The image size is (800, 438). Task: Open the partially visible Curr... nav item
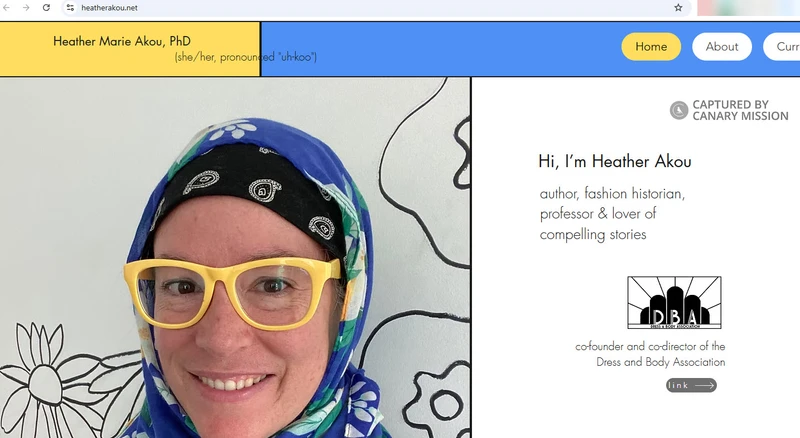click(x=782, y=47)
